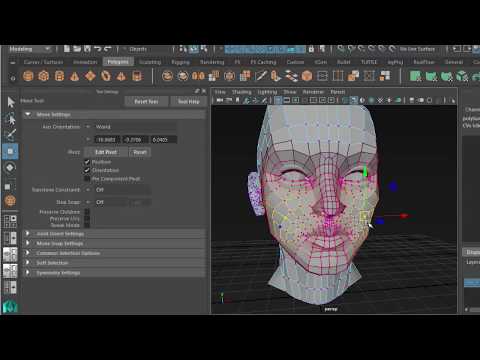Select the polygon sphere shelf icon

point(28,76)
